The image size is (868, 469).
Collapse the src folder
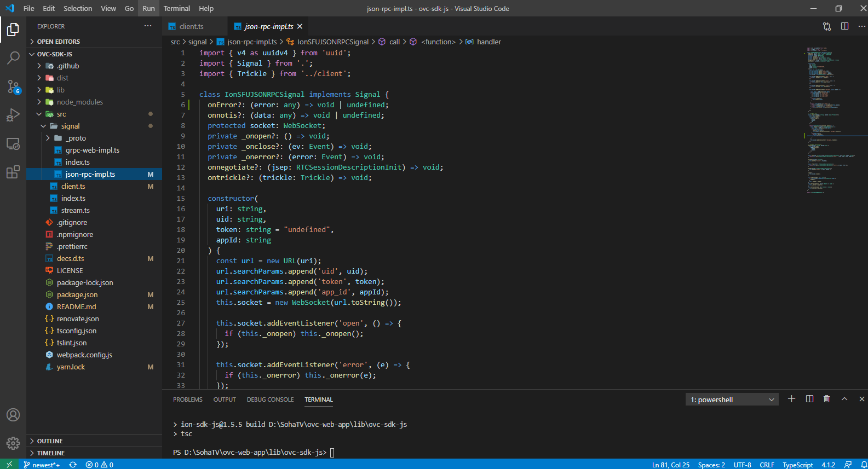[x=94, y=114]
